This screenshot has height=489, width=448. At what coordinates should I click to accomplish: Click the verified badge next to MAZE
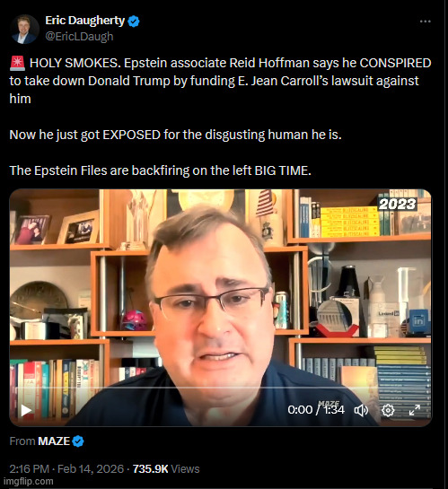pyautogui.click(x=78, y=441)
